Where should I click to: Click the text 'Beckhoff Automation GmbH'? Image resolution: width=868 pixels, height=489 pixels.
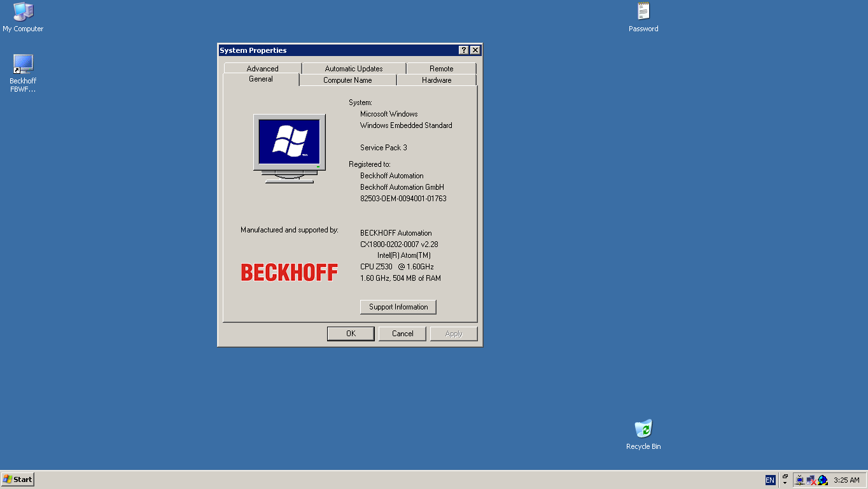pos(402,187)
